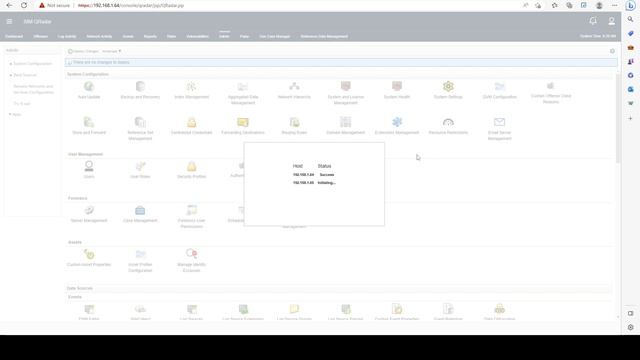Open browser favorites star icon
Viewport: 640px width, 360px height.
pos(554,5)
